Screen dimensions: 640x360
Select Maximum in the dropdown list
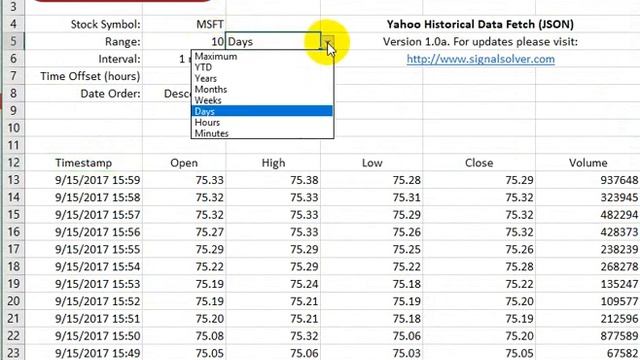point(262,56)
